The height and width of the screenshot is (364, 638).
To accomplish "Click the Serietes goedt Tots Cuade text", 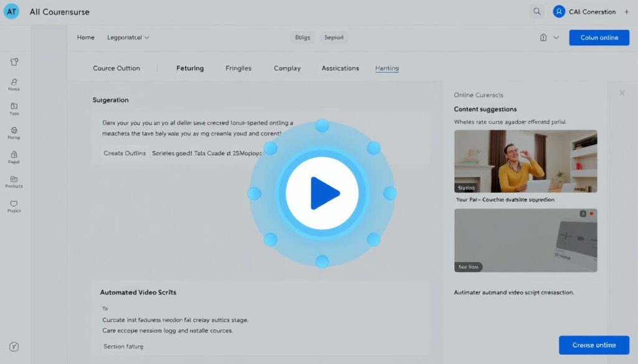I will point(207,153).
